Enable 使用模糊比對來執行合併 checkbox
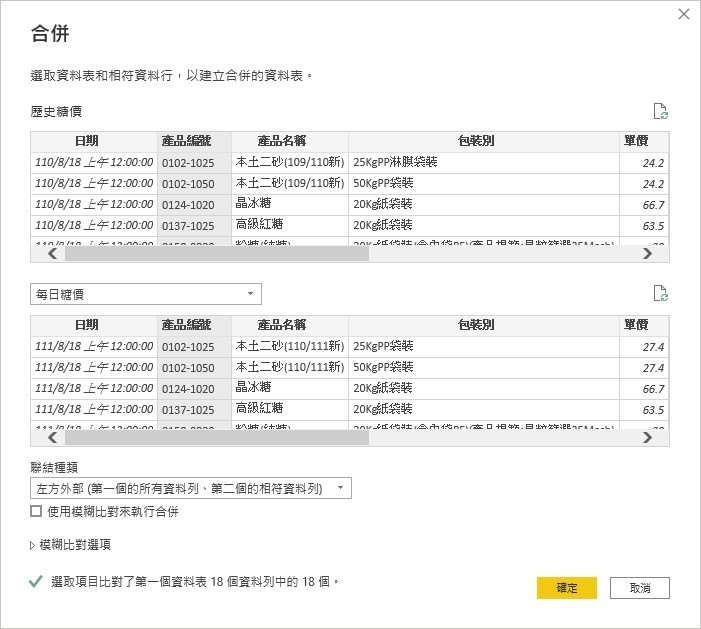This screenshot has width=701, height=629. 36,511
